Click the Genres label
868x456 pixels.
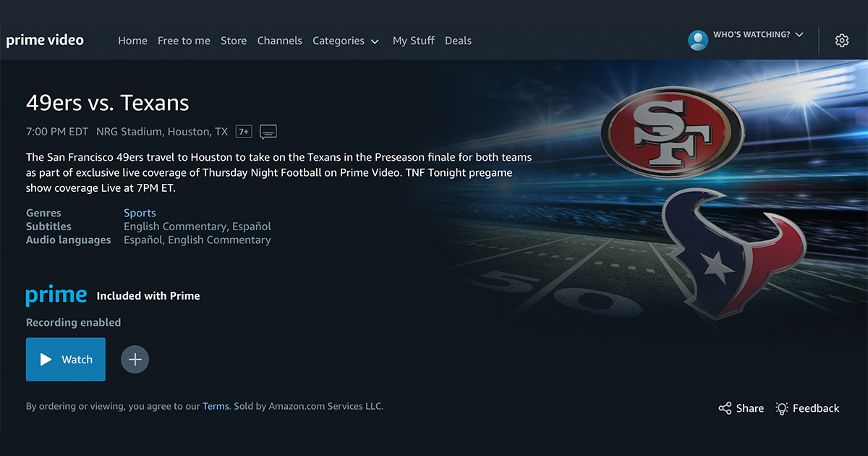coord(43,213)
